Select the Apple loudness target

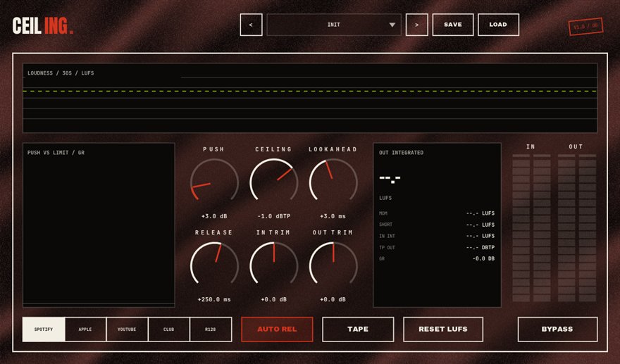(x=85, y=330)
